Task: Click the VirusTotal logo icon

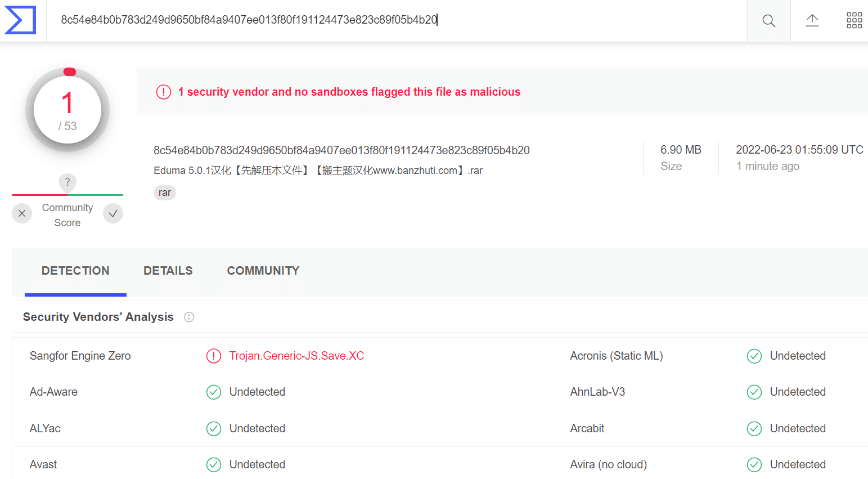Action: (20, 20)
